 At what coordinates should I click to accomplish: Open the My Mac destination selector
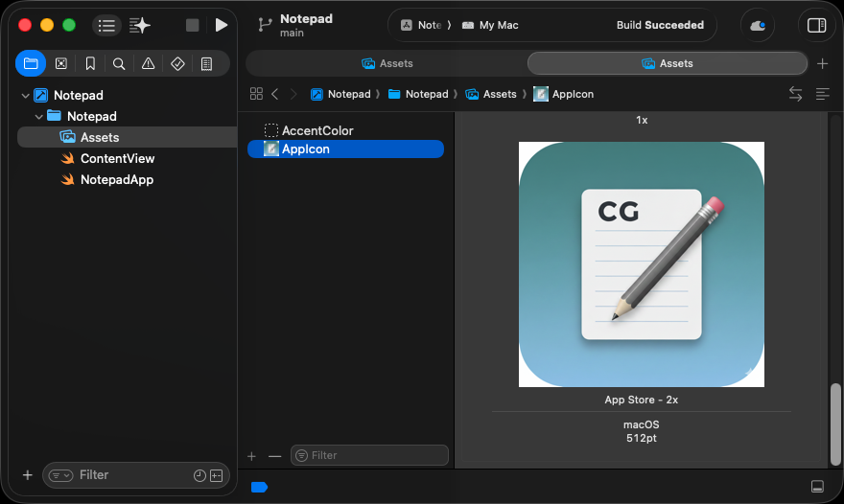click(490, 25)
